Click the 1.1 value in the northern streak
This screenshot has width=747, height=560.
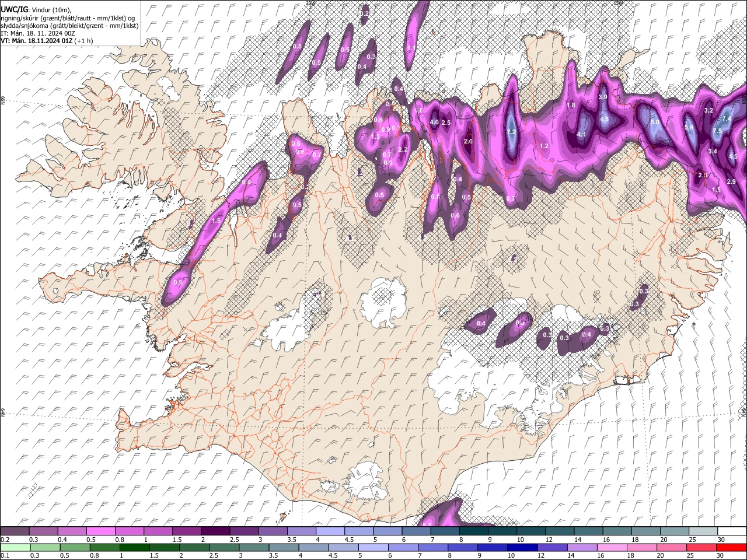(411, 48)
